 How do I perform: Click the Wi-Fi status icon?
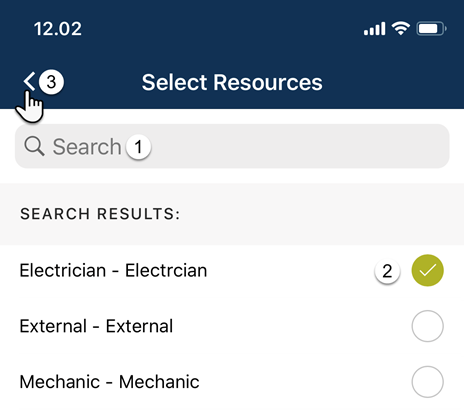coord(401,28)
